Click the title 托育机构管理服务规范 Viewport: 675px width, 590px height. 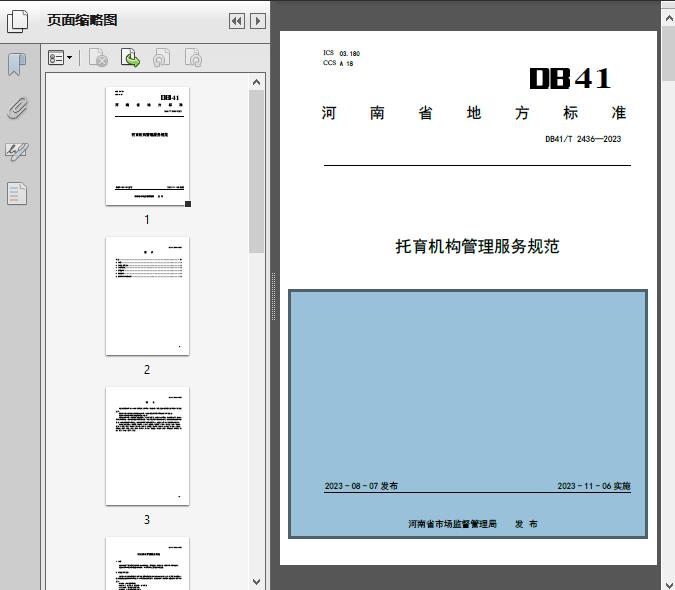pos(477,247)
